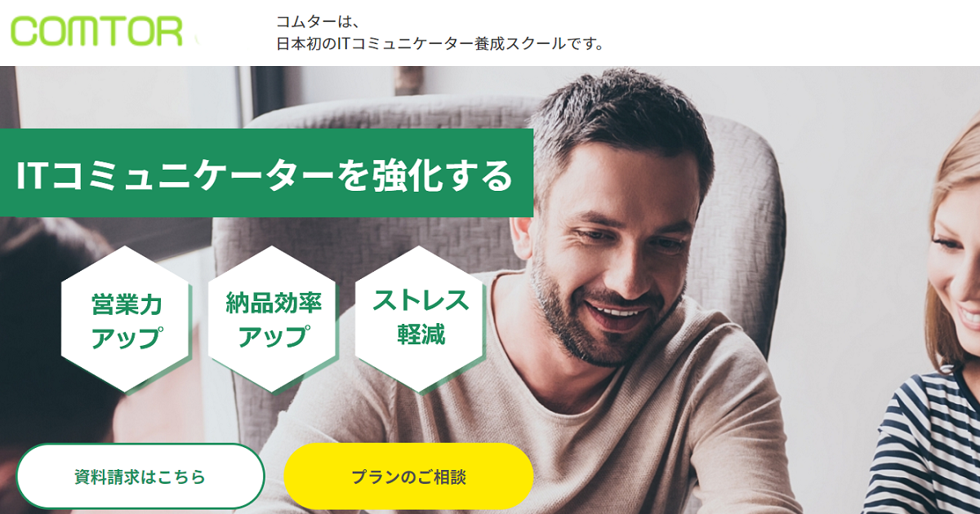Click the green ITコミュニケーターを強化する banner
This screenshot has width=980, height=514.
(x=266, y=173)
